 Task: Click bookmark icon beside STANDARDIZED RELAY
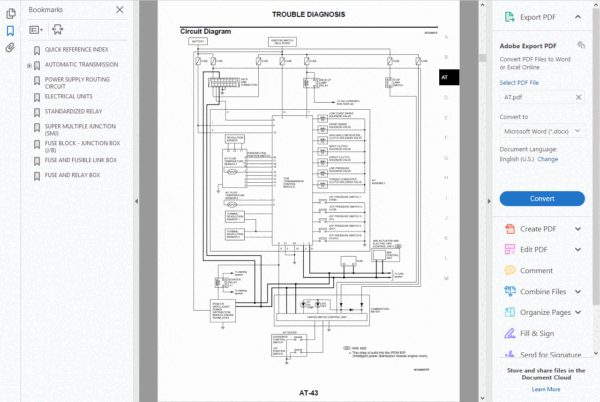click(x=37, y=112)
